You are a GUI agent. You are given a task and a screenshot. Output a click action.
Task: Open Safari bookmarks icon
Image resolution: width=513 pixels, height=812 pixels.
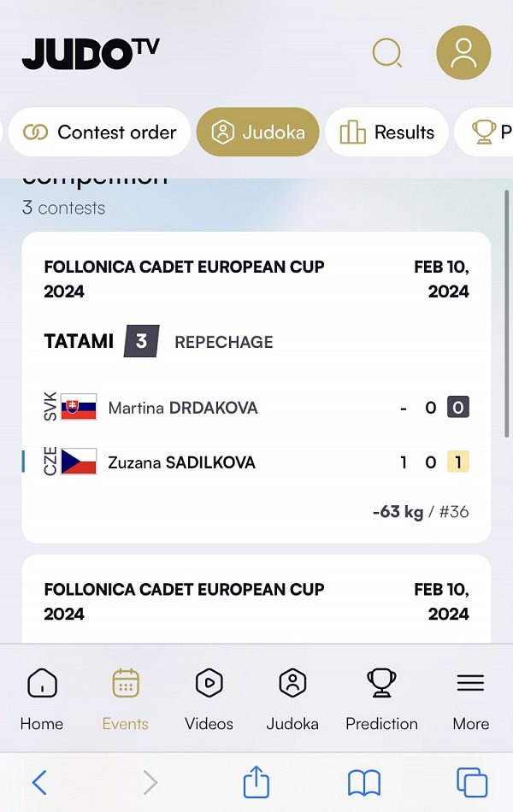coord(363,782)
